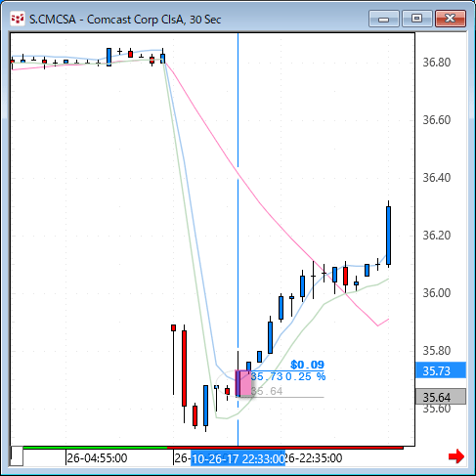Click the tall blue candle at the chart's right edge
476x476 pixels.
(x=388, y=235)
